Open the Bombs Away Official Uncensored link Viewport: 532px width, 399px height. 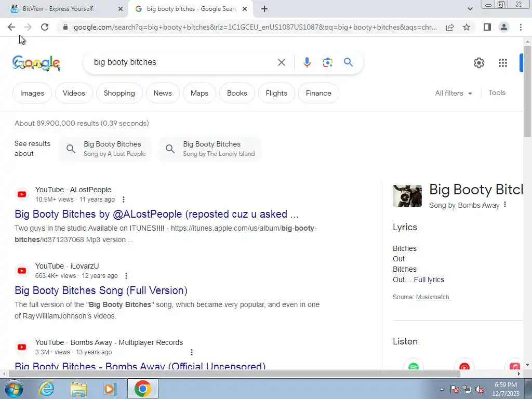tap(140, 366)
